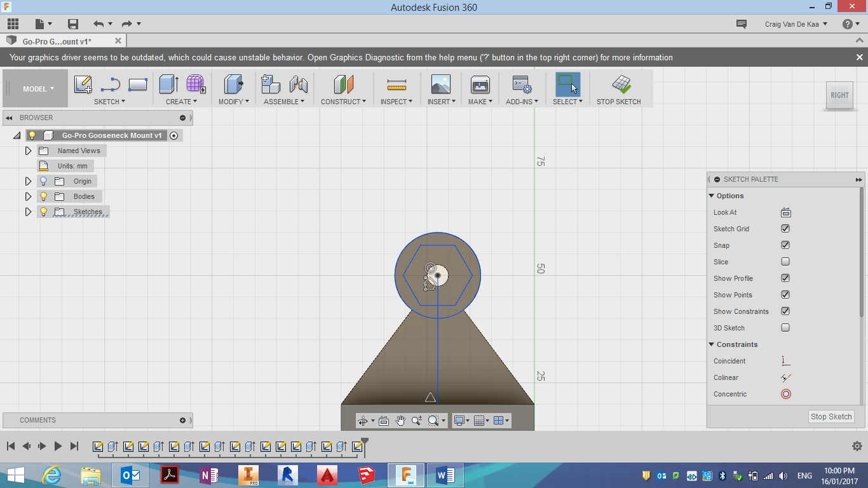Viewport: 868px width, 488px height.
Task: Expand the Sketches folder
Action: tap(28, 212)
